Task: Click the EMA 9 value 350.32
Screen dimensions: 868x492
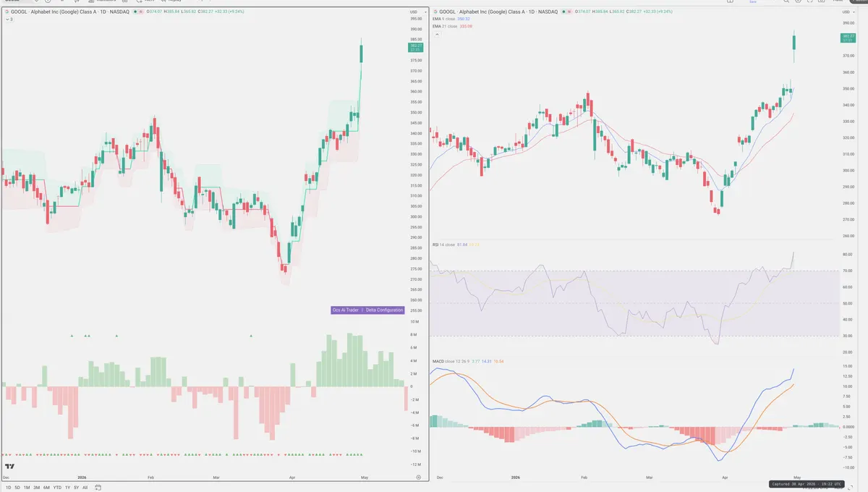Action: [x=464, y=19]
